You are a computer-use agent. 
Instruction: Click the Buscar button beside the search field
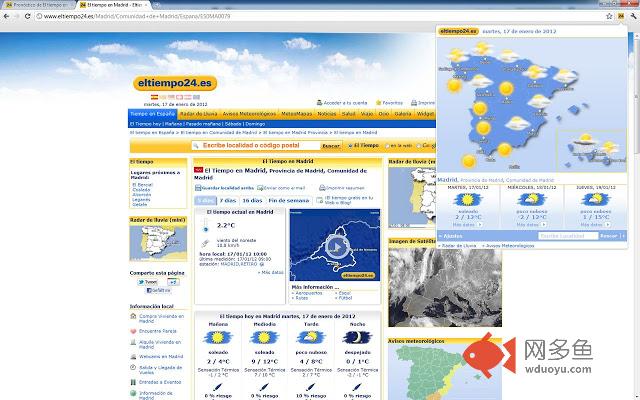pyautogui.click(x=331, y=146)
